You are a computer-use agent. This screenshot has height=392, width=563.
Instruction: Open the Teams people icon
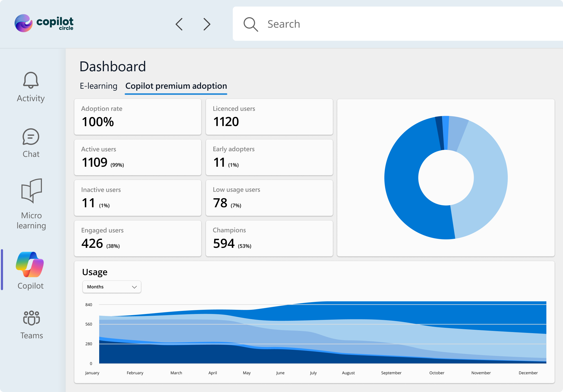coord(31,318)
